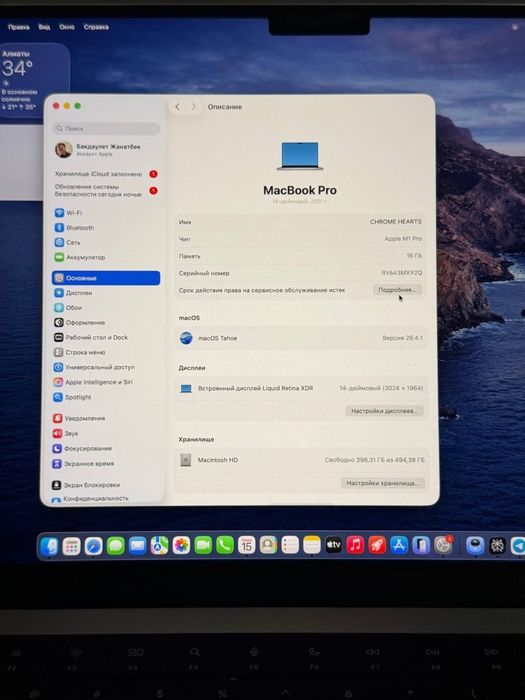The width and height of the screenshot is (525, 700).
Task: Click the Алматы weather widget
Action: 34,80
